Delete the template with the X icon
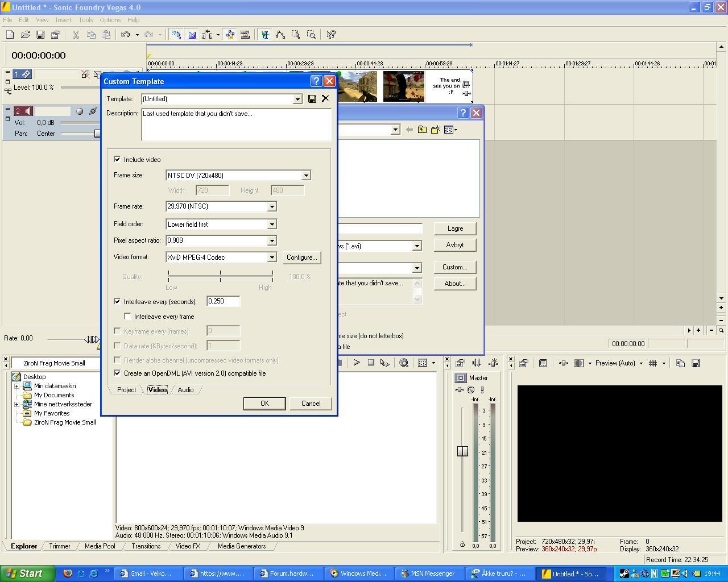The width and height of the screenshot is (728, 582). 325,99
